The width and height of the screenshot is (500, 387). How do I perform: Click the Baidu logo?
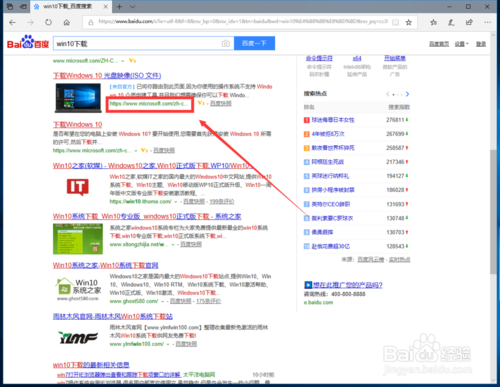tap(28, 42)
